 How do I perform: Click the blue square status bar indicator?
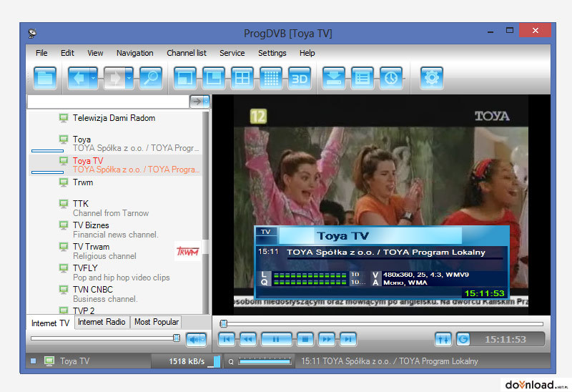(x=33, y=361)
